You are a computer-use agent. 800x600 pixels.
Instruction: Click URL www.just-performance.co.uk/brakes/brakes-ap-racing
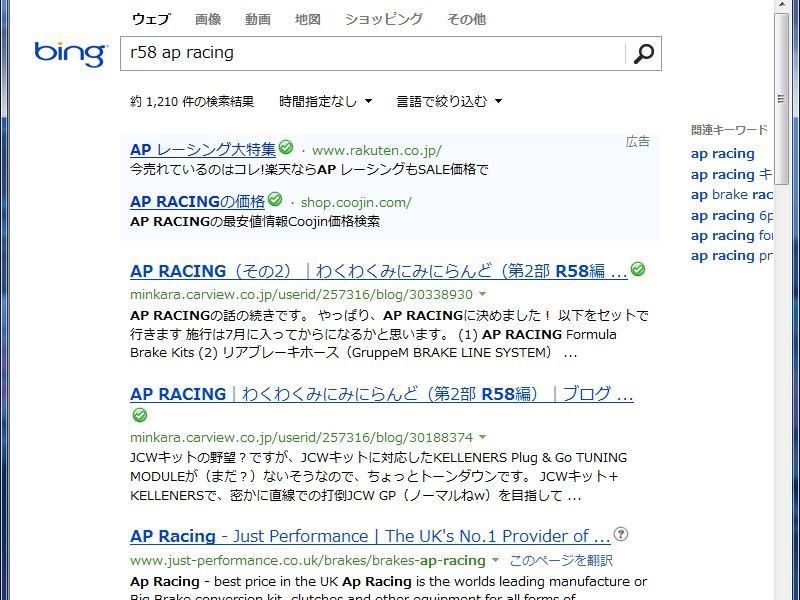[x=308, y=561]
